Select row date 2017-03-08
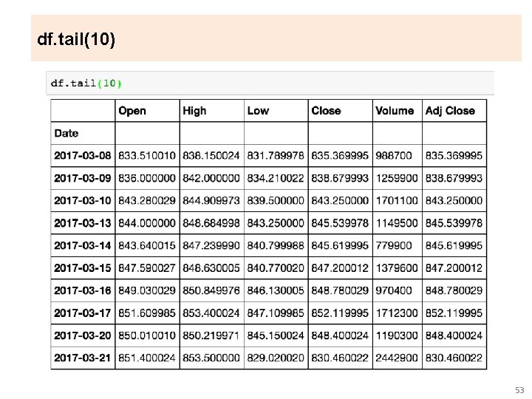532x399 pixels. 83,155
